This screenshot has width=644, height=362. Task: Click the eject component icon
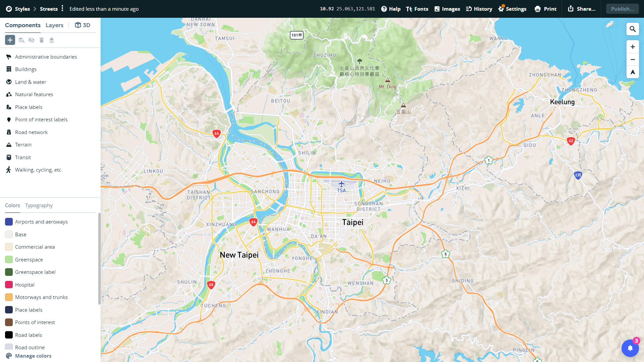tap(52, 40)
